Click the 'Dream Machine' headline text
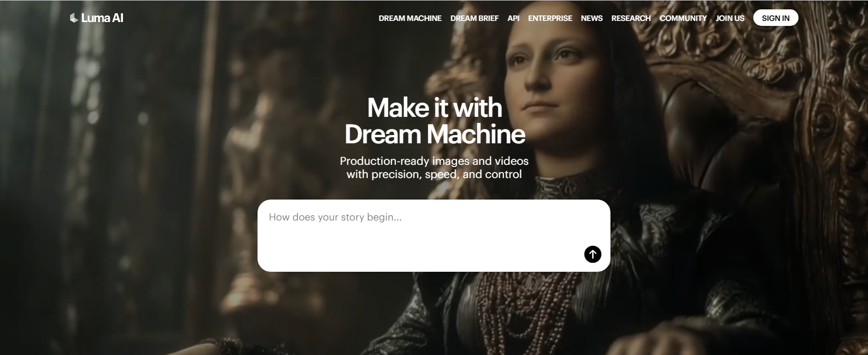This screenshot has height=355, width=868. click(435, 135)
